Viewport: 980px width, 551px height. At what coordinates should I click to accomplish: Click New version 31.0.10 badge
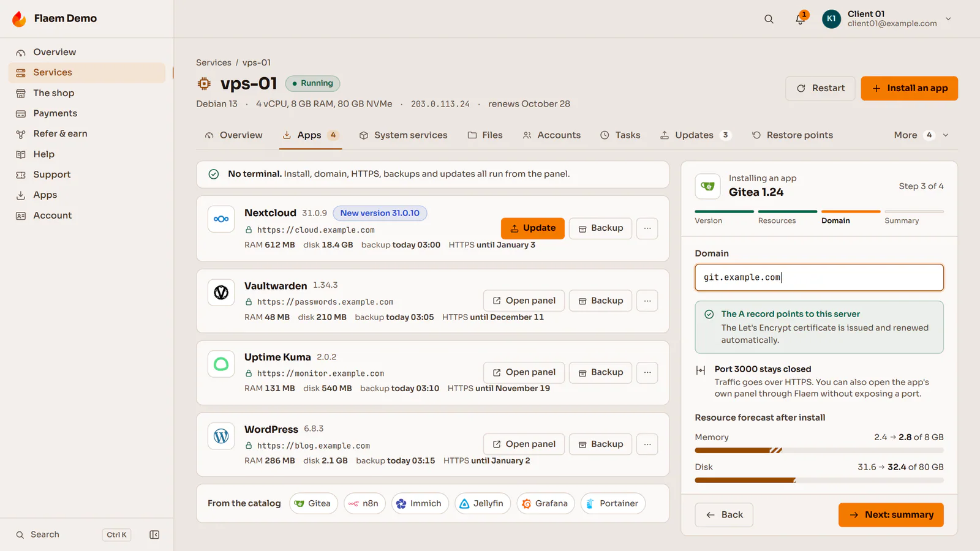[380, 213]
